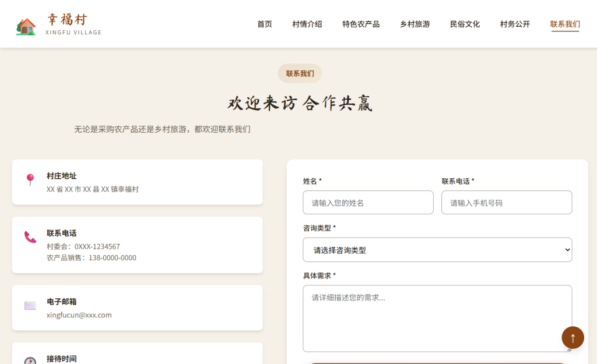
Task: Click the 联系电话 phone number field
Action: pyautogui.click(x=507, y=203)
